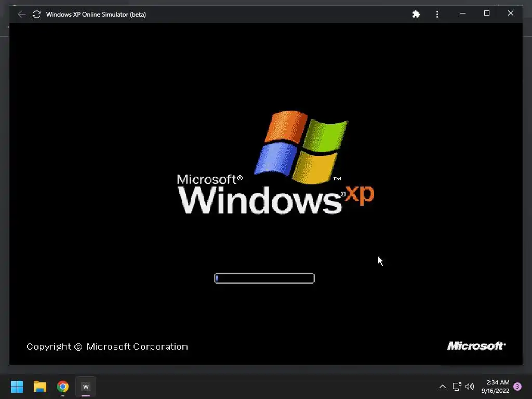The width and height of the screenshot is (532, 399).
Task: Click the "Copyright © Microsoft Corporation" text
Action: (x=107, y=347)
